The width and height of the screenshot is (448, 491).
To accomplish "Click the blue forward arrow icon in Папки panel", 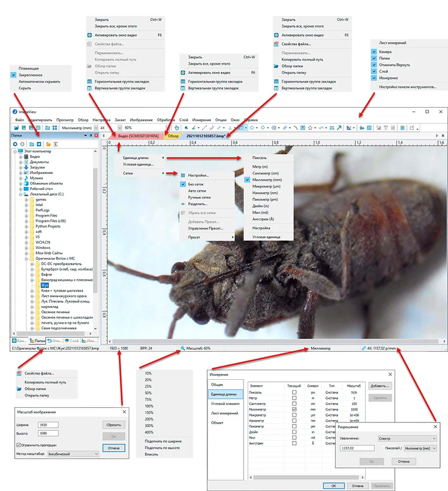I will point(39,143).
